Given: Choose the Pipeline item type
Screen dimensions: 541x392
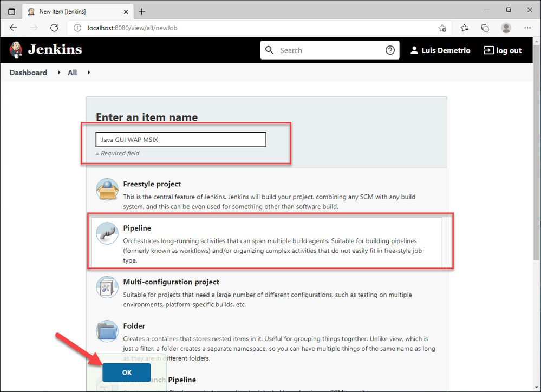Looking at the screenshot, I should click(266, 243).
